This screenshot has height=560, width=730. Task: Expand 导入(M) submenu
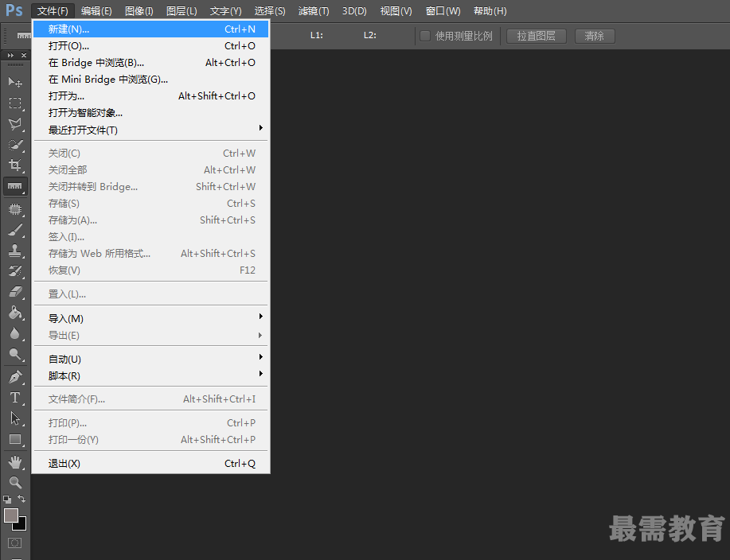click(150, 319)
